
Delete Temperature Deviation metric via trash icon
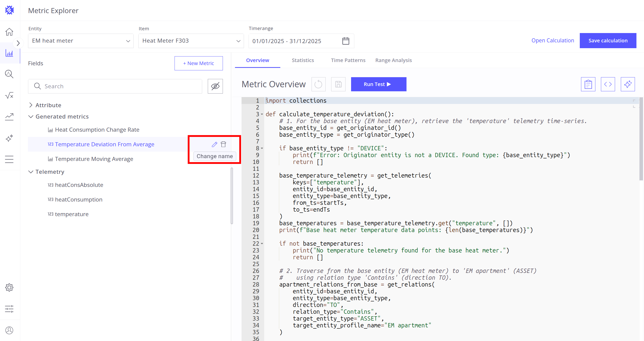tap(223, 144)
